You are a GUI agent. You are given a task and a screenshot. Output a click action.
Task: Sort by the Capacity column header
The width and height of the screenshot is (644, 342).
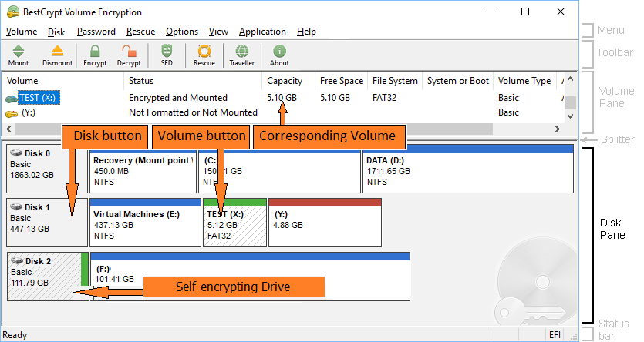[288, 81]
